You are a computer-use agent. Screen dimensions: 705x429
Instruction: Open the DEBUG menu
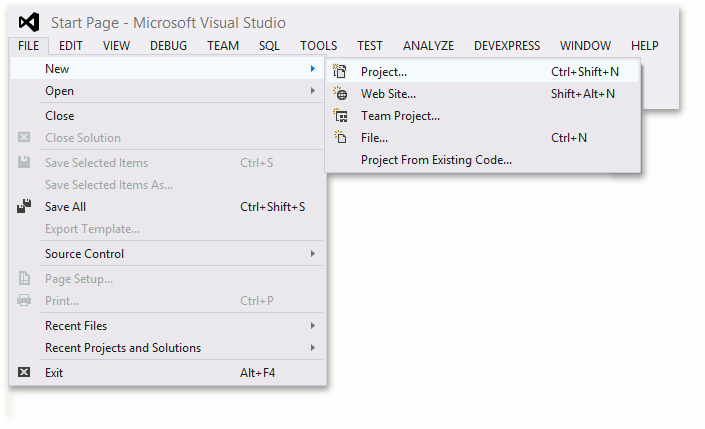coord(168,46)
